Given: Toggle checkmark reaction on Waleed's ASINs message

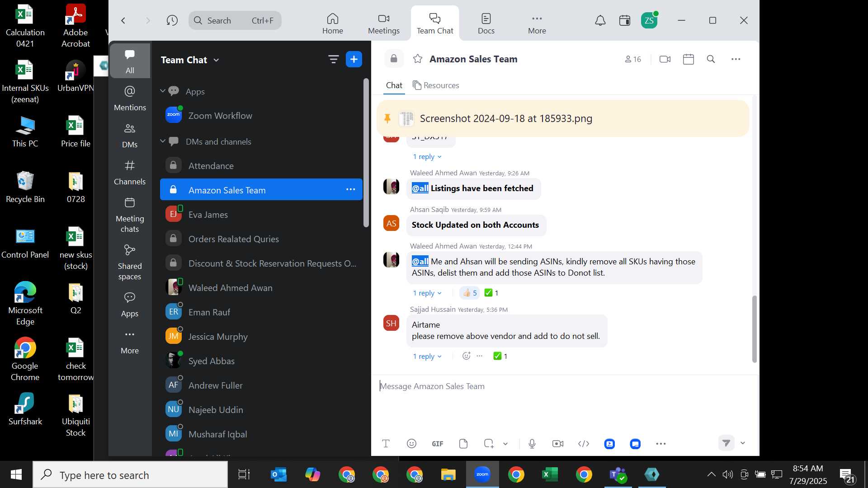Looking at the screenshot, I should [x=491, y=293].
